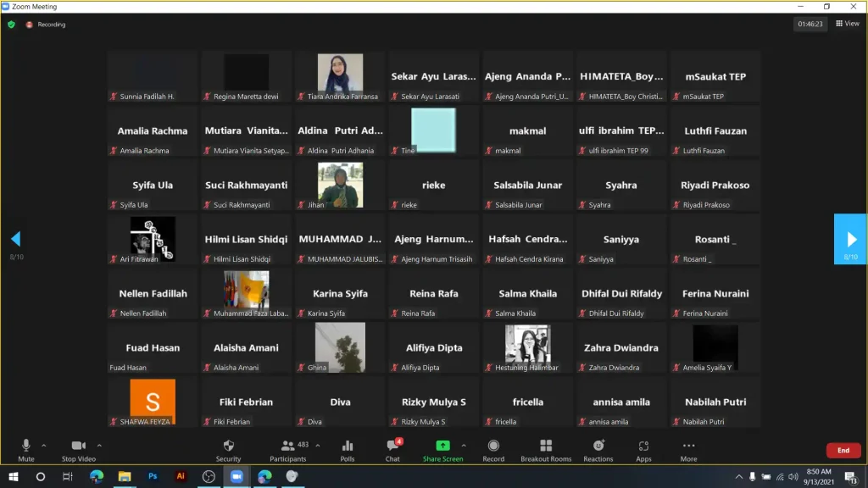Go to previous gallery page arrow
868x488 pixels.
click(x=16, y=239)
